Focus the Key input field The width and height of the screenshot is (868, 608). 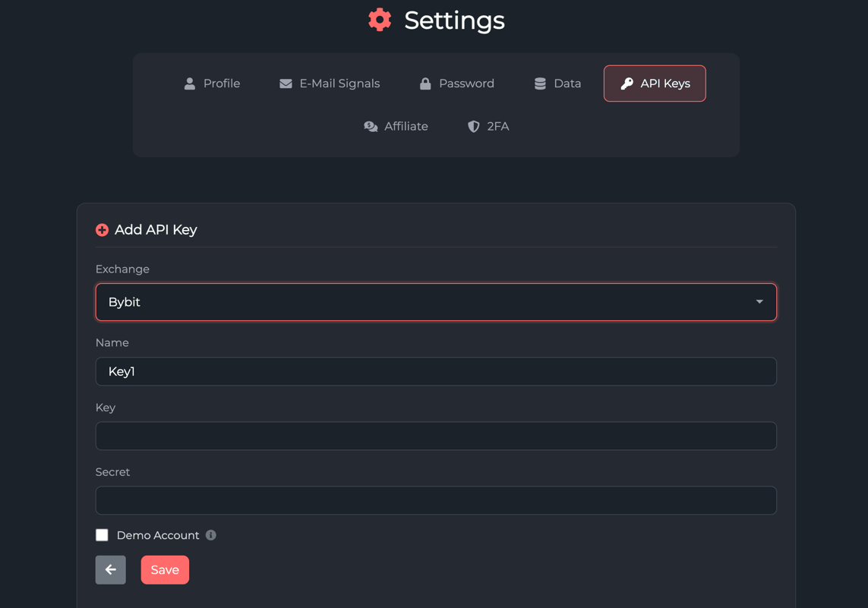click(436, 436)
